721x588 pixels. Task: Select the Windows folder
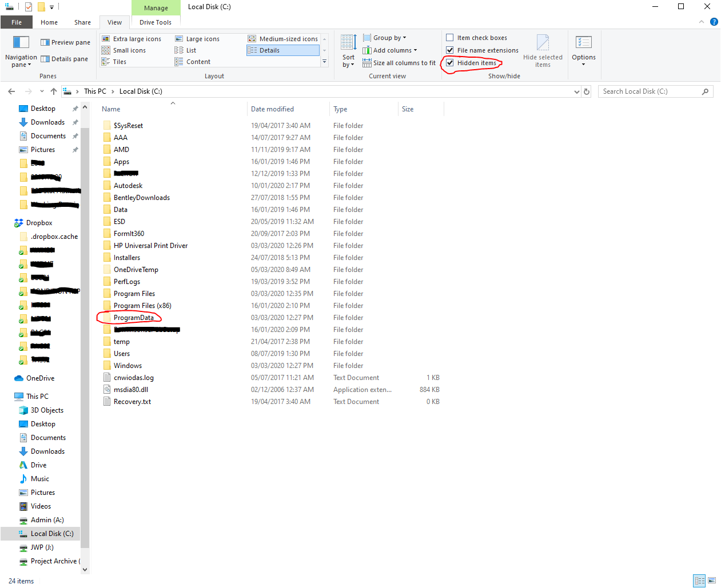coord(128,366)
